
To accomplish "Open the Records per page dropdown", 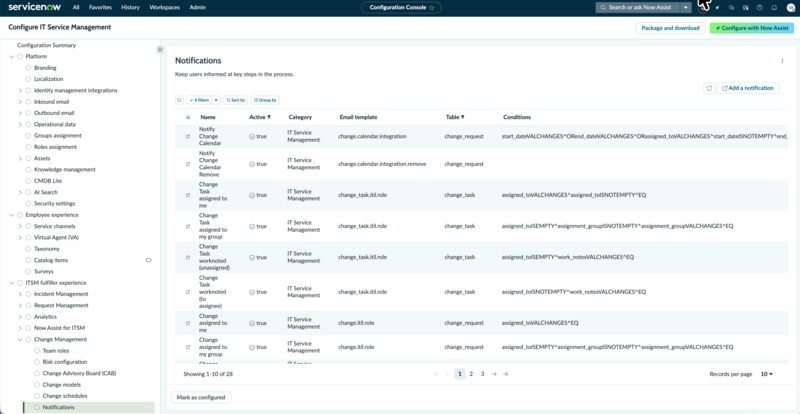I will tap(767, 374).
